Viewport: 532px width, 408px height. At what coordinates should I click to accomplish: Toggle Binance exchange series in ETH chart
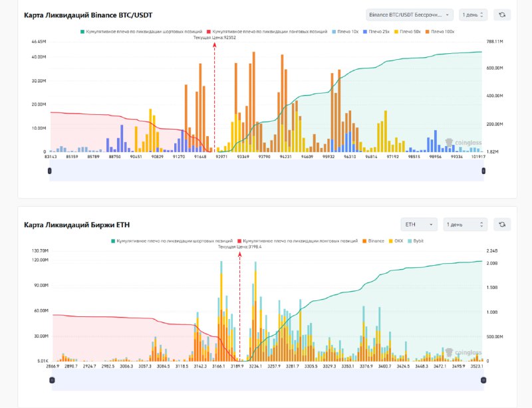374,240
